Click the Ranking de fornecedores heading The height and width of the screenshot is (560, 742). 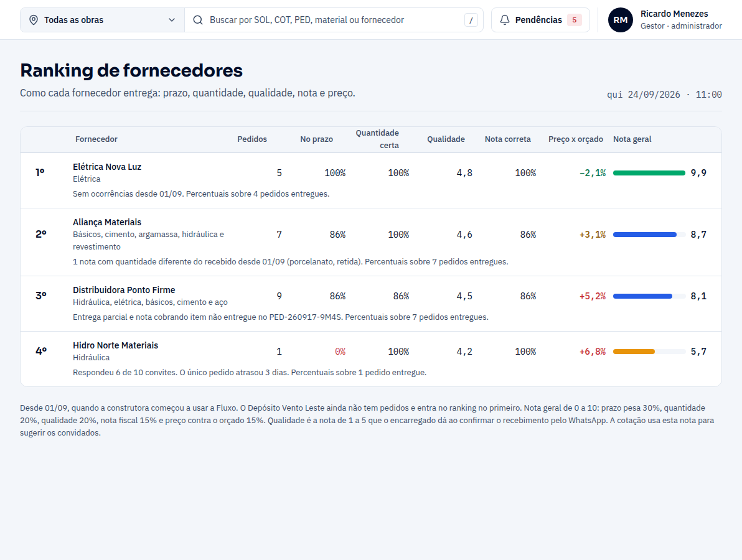[x=131, y=70]
